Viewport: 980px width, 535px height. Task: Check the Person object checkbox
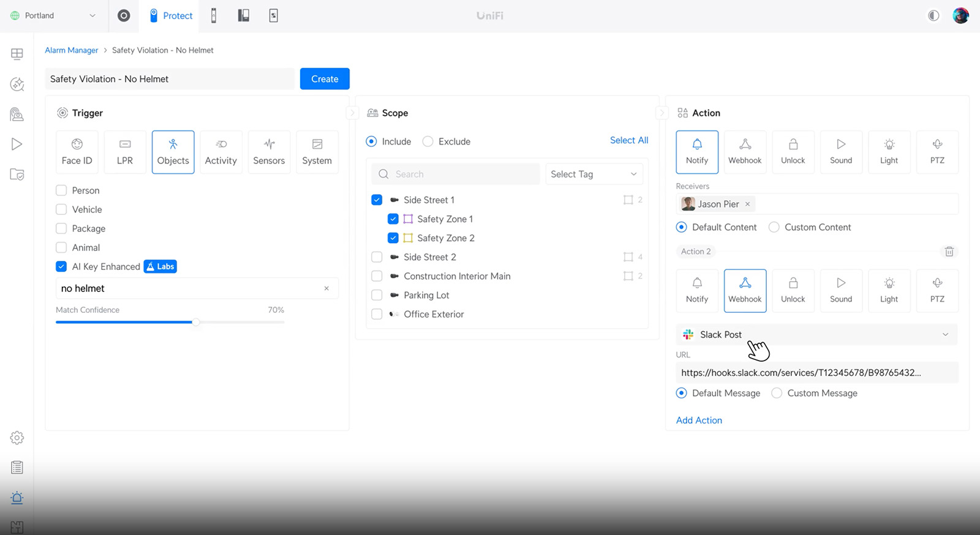tap(61, 190)
